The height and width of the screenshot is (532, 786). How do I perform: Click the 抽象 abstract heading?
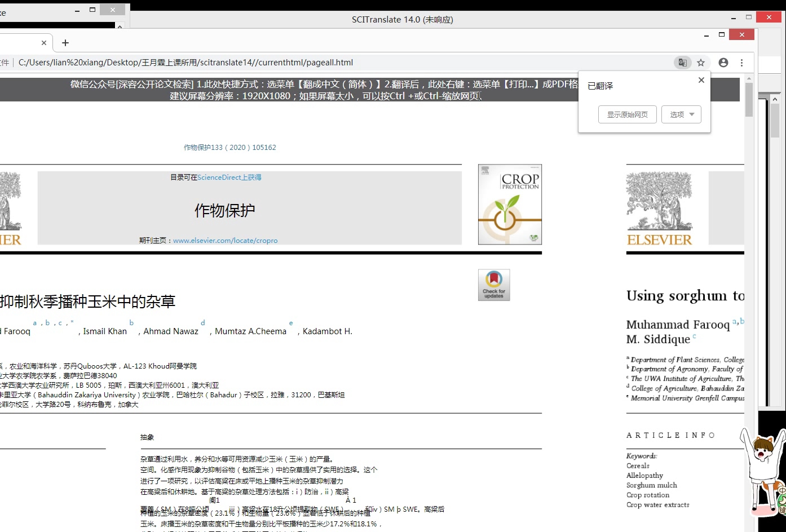147,437
